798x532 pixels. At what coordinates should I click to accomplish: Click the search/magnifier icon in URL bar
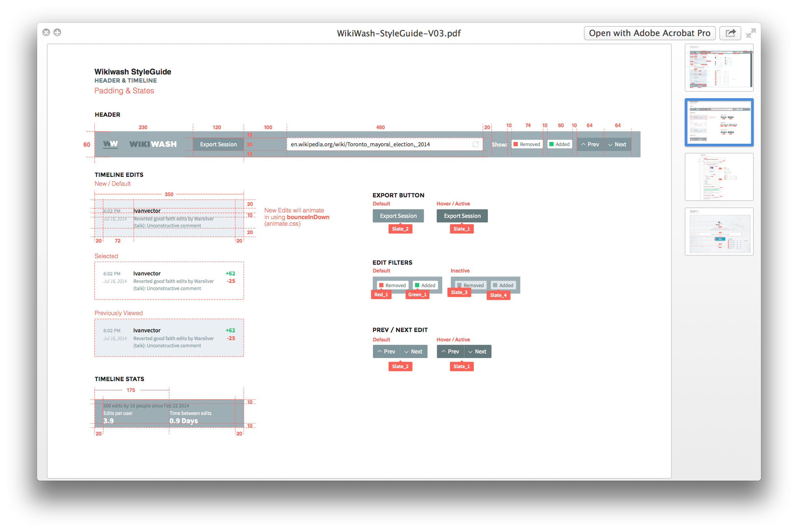click(x=476, y=144)
